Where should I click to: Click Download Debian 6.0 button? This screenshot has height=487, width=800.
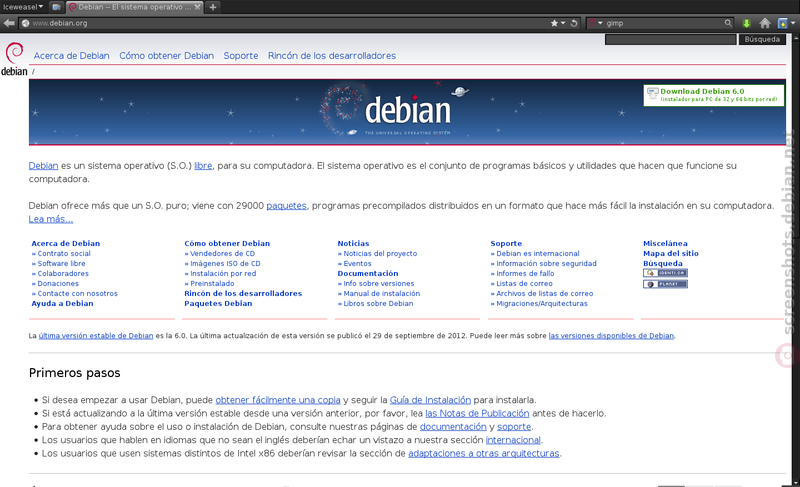pos(714,95)
